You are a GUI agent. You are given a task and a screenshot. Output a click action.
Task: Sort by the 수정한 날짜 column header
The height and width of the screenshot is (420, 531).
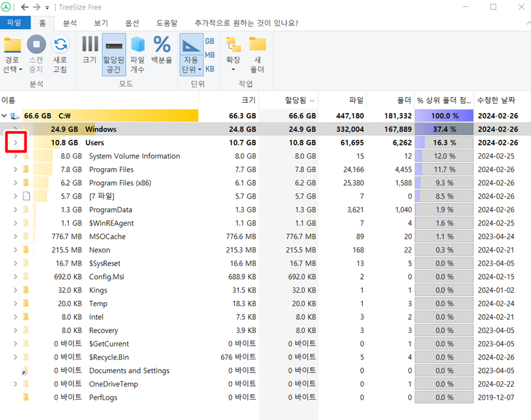[x=502, y=100]
